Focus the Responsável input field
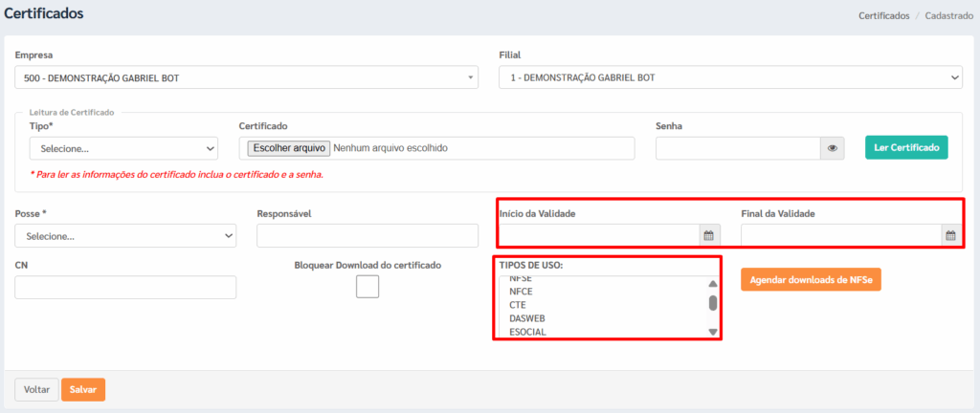980x413 pixels. (367, 236)
